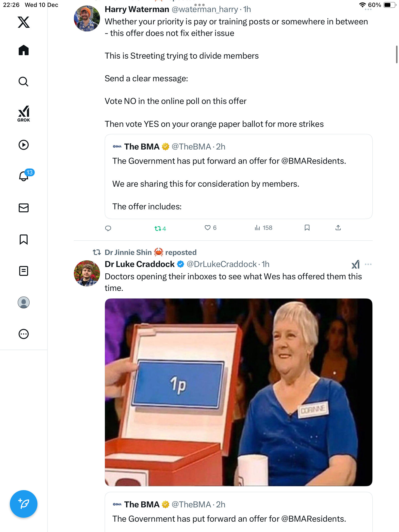Open the Video tab play icon
Screen dimensions: 399x532
[x=24, y=145]
